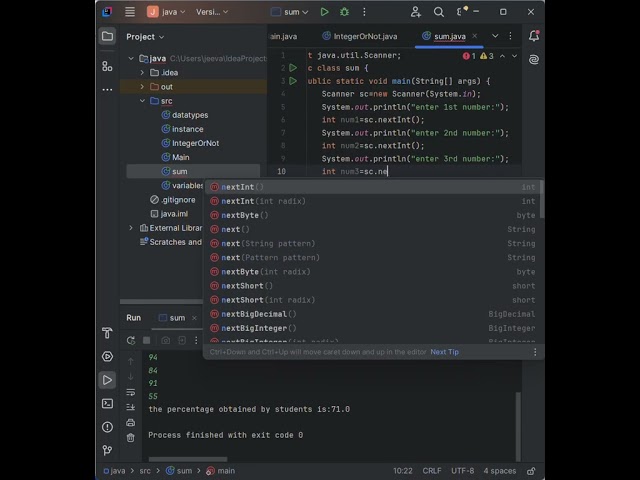The height and width of the screenshot is (480, 640).
Task: Open the Build hammer tool window
Action: 107,333
